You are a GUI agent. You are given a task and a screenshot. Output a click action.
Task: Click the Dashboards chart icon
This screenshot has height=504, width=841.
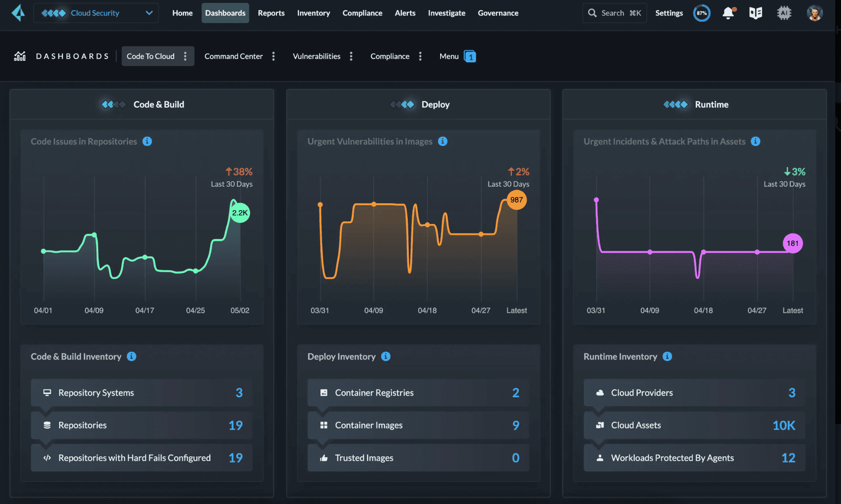pos(20,56)
